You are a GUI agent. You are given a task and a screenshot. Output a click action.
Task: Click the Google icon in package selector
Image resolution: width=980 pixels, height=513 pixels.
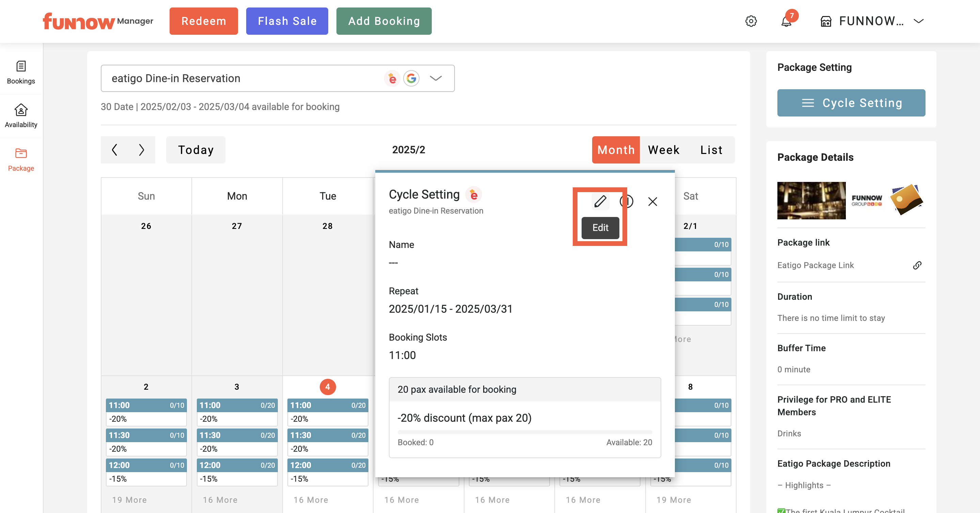[x=411, y=78]
